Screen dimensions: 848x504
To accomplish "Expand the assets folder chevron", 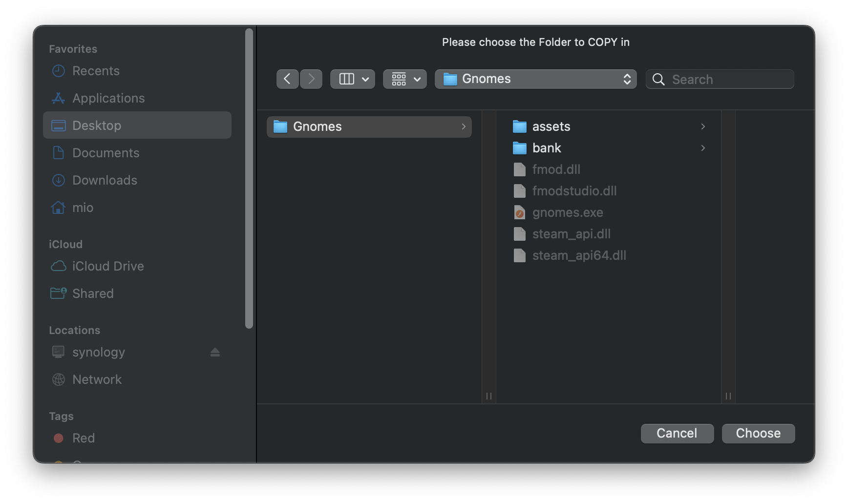I will pyautogui.click(x=703, y=126).
